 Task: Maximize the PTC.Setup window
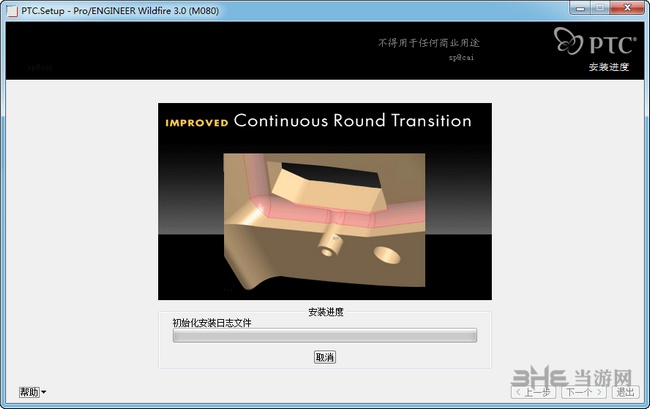(x=599, y=8)
